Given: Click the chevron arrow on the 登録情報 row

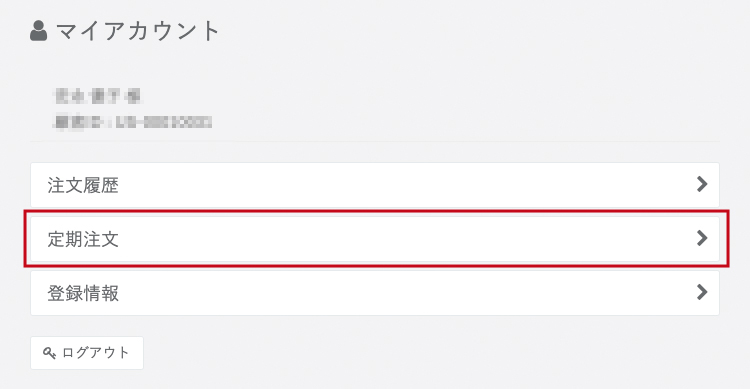Looking at the screenshot, I should (702, 292).
